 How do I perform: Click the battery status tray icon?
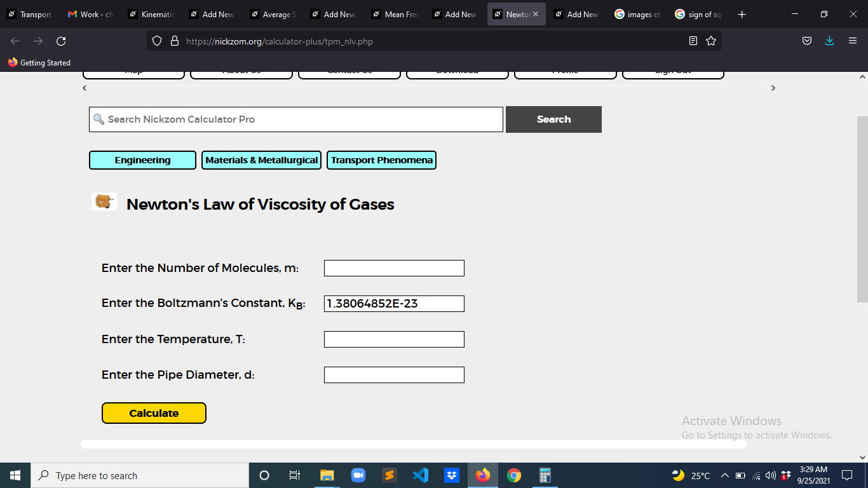(x=740, y=475)
